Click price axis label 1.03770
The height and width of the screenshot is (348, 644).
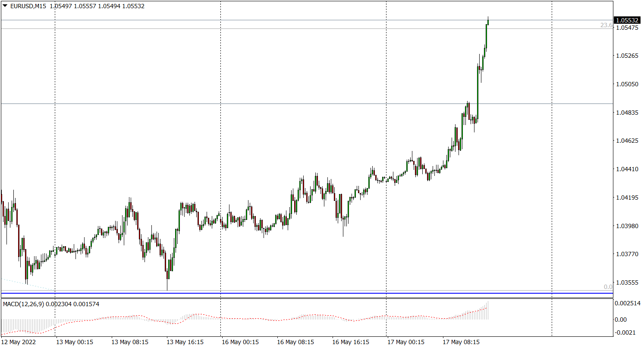point(627,254)
